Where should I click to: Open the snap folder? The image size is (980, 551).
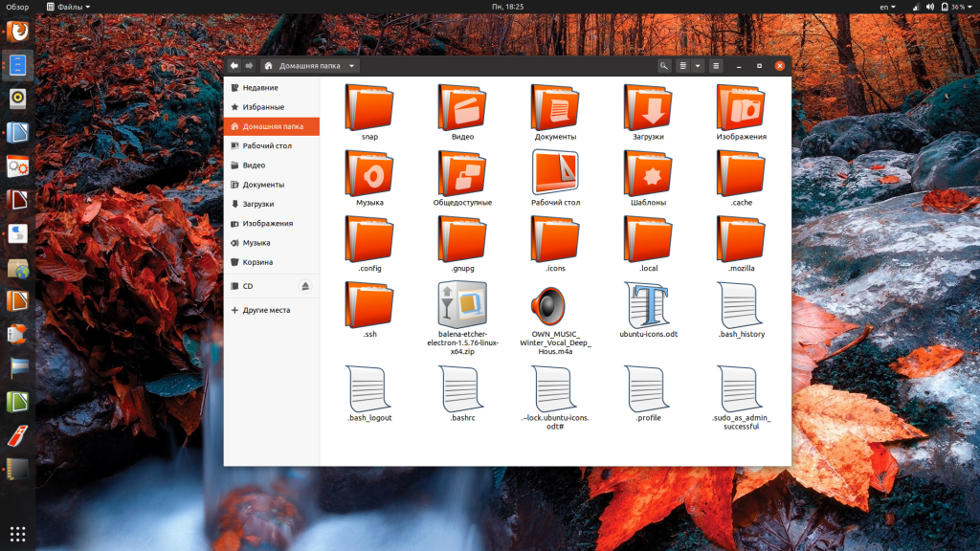(369, 107)
